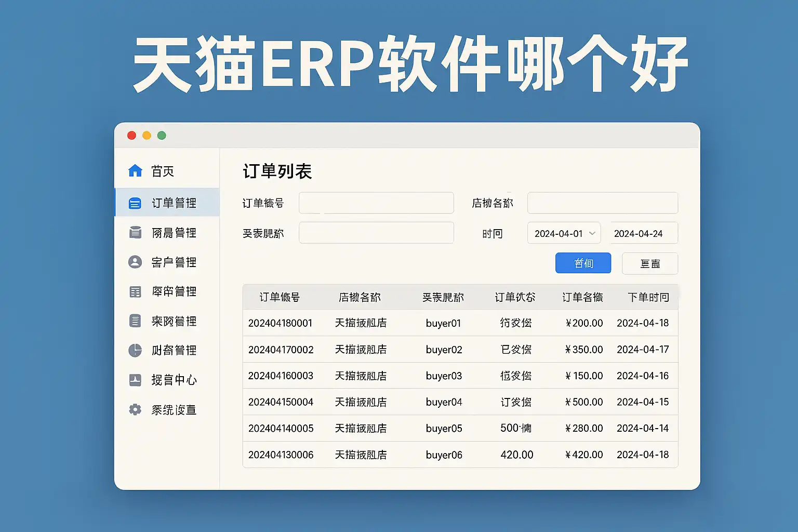Focus the top-right shop name input field

click(602, 203)
